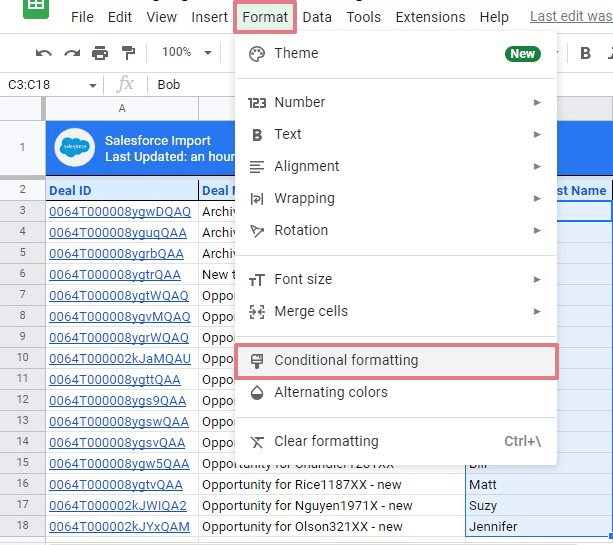
Task: Click the Theme palette icon
Action: (257, 54)
